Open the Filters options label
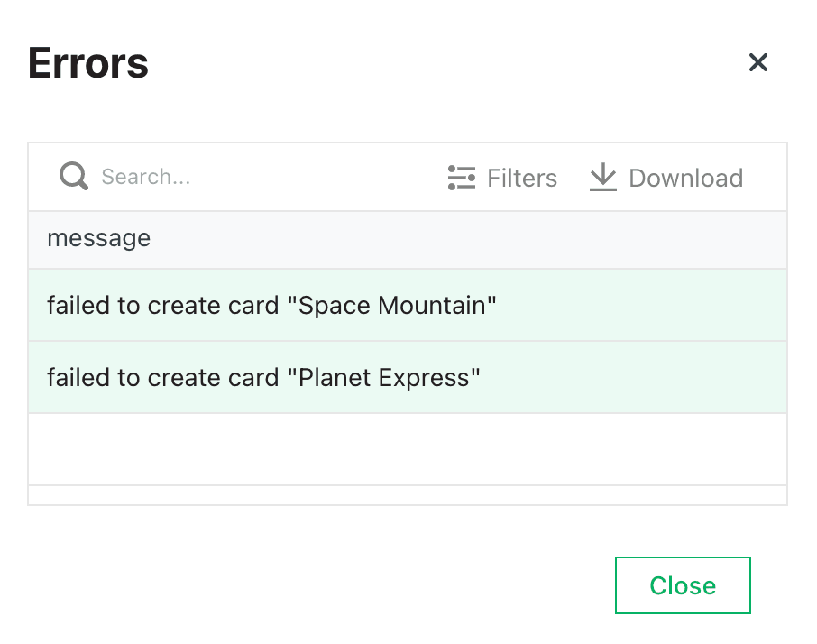The height and width of the screenshot is (644, 817). (x=522, y=178)
